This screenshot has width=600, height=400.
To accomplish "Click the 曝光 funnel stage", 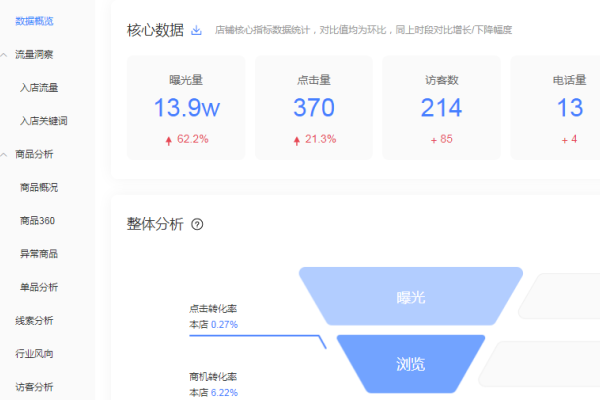I will tap(411, 297).
